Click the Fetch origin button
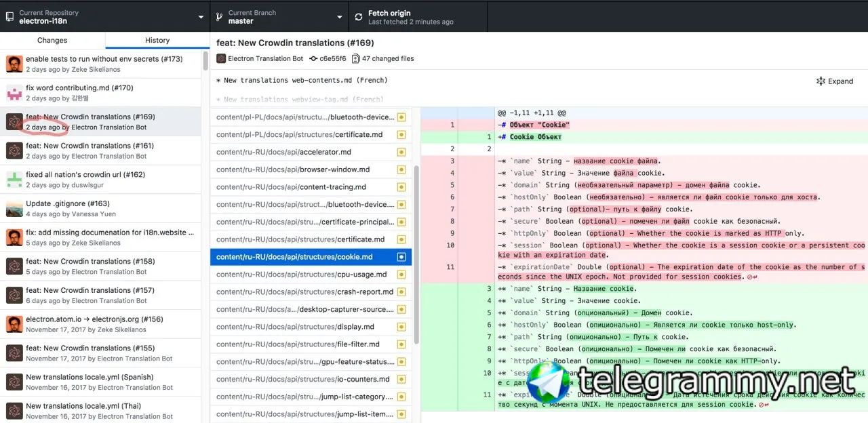Viewport: 868px width, 423px height. click(x=418, y=16)
